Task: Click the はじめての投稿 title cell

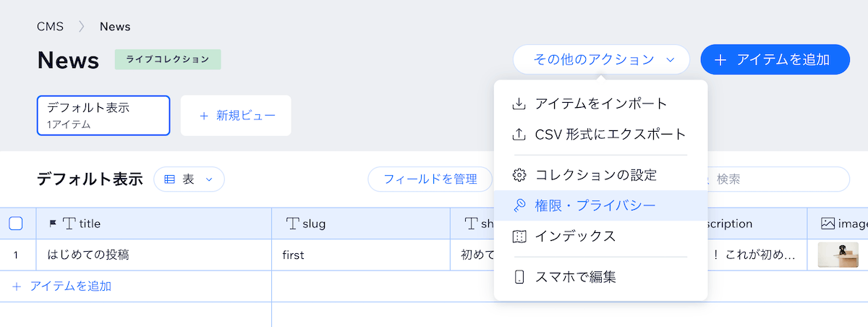Action: 154,255
